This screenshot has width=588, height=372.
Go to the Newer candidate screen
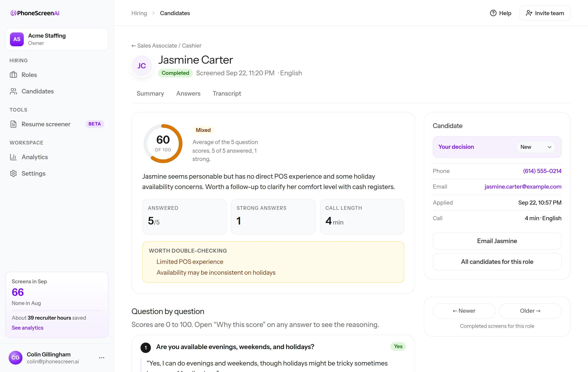click(464, 311)
